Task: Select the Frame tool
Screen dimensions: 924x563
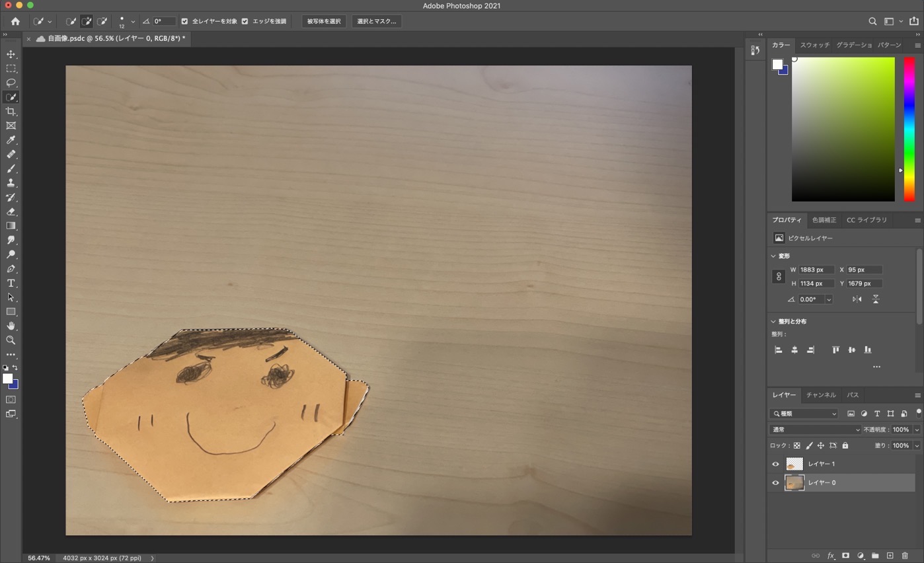Action: (x=11, y=126)
